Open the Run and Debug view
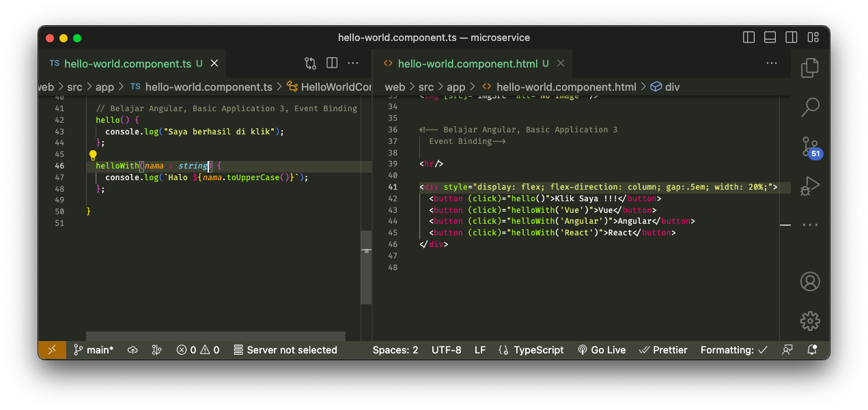This screenshot has height=410, width=868. tap(810, 186)
